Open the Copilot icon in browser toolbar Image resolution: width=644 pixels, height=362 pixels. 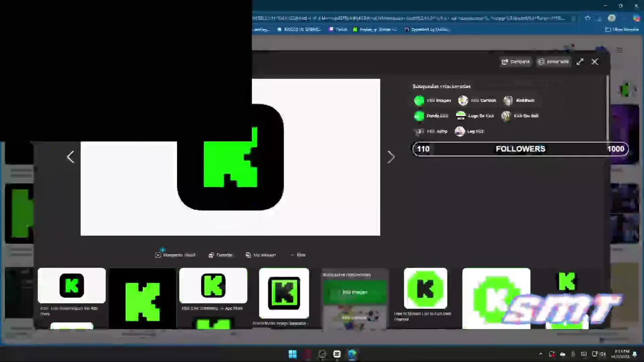[636, 18]
